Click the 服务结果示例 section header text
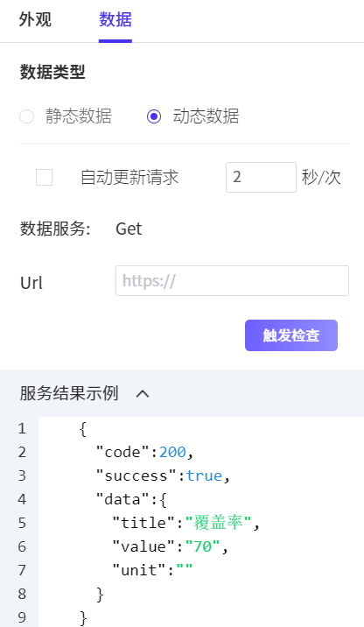The image size is (364, 627). (x=69, y=393)
